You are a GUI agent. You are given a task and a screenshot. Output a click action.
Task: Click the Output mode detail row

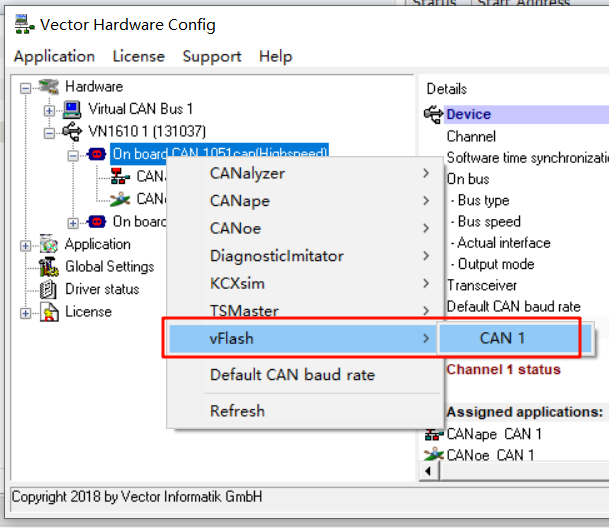click(x=492, y=264)
